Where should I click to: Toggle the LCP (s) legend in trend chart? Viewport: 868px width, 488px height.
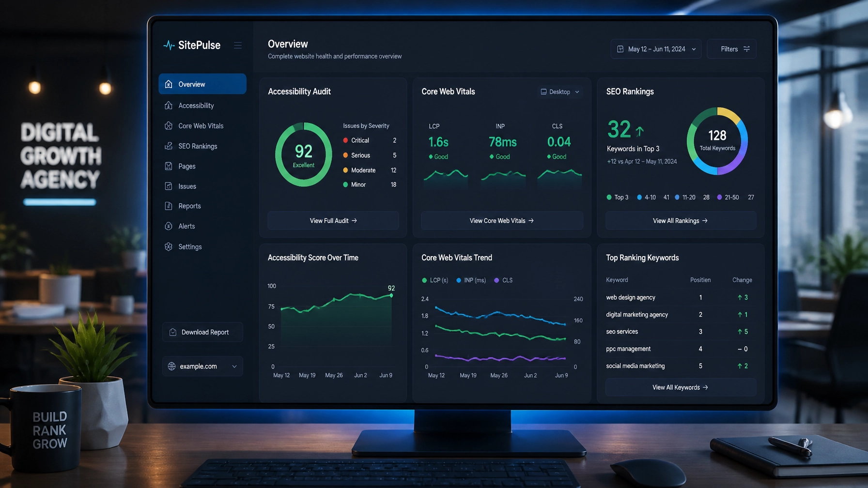(435, 280)
